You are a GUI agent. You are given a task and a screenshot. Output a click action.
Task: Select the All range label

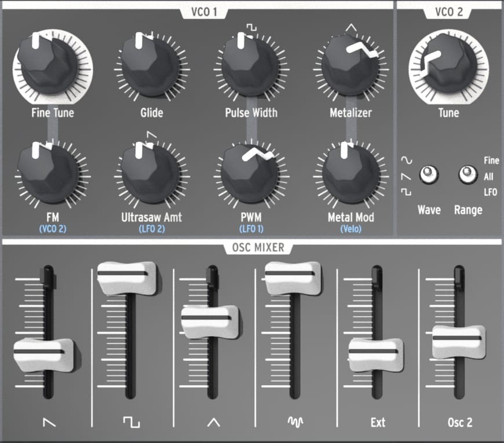[488, 177]
